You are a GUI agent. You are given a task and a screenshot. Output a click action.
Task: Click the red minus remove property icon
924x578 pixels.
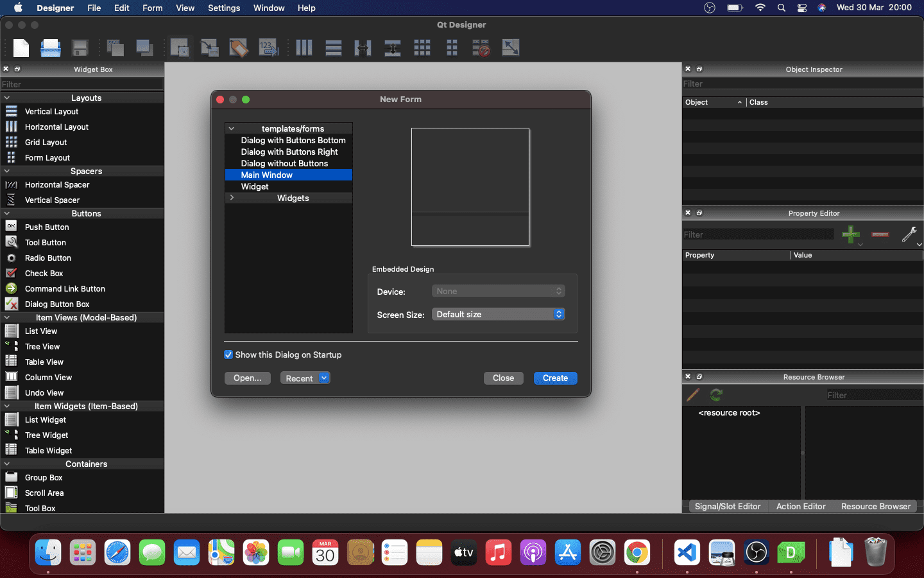click(880, 234)
